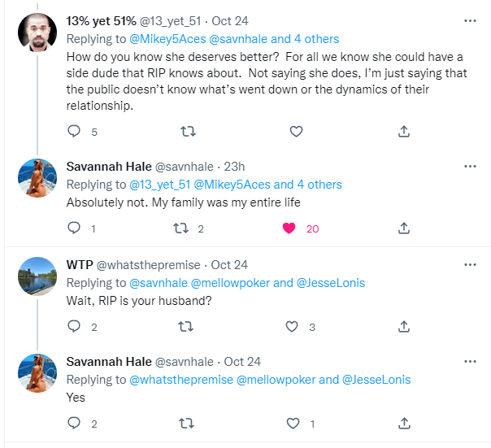This screenshot has width=491, height=448.
Task: Share Savannah's 'Absolutely not' tweet
Action: (x=404, y=228)
